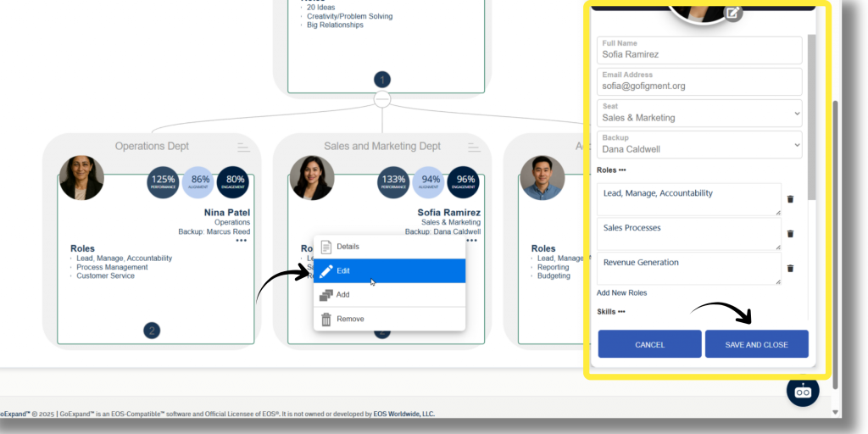Click Nina Patel's 125% performance badge

point(163,181)
